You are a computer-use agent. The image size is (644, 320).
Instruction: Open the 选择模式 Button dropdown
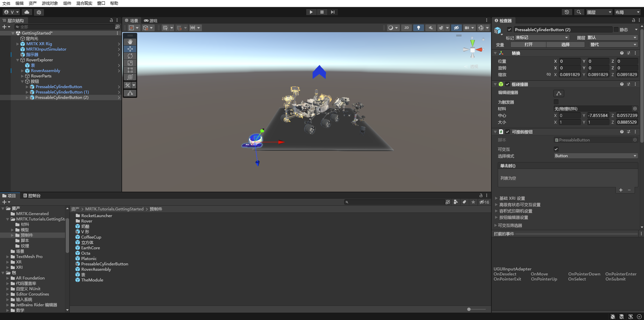tap(595, 156)
